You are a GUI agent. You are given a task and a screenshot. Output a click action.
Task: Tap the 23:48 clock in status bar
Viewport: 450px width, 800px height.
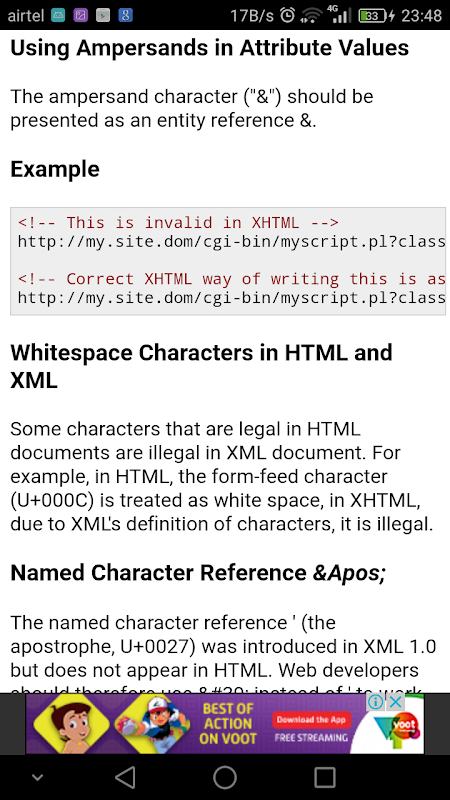(421, 15)
